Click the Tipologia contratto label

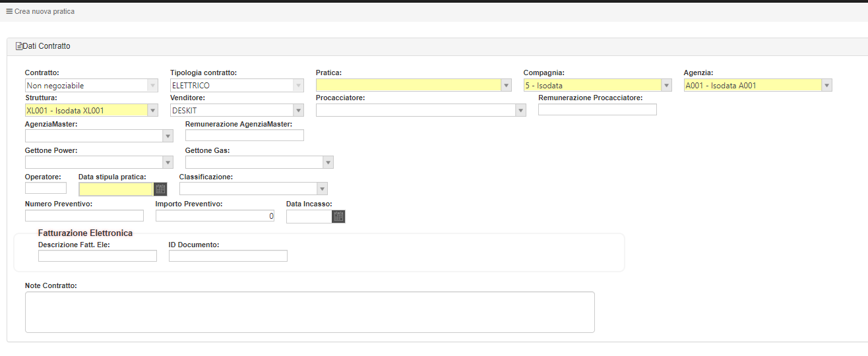[203, 72]
